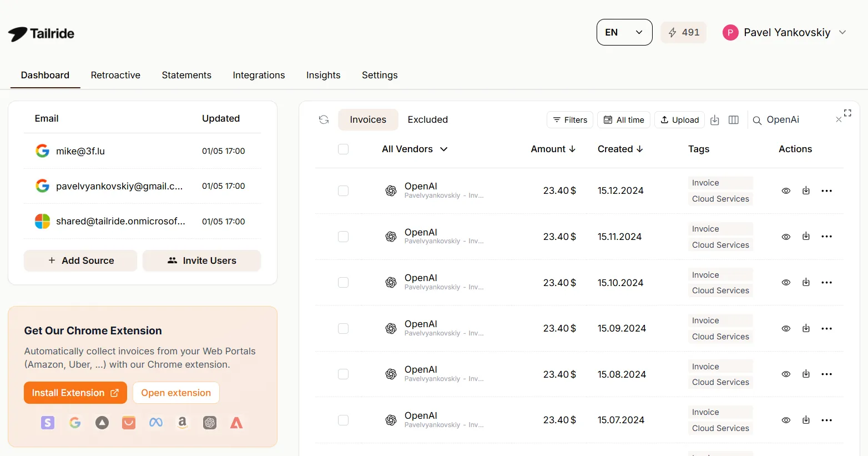The width and height of the screenshot is (868, 456).
Task: Download the 15.11.2024 invoice
Action: pyautogui.click(x=806, y=237)
